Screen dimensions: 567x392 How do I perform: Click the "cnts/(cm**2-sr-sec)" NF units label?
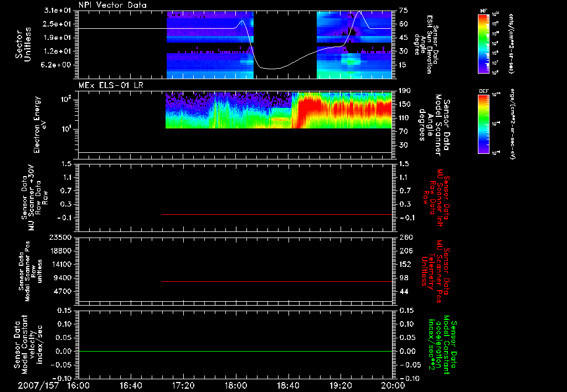click(x=512, y=44)
